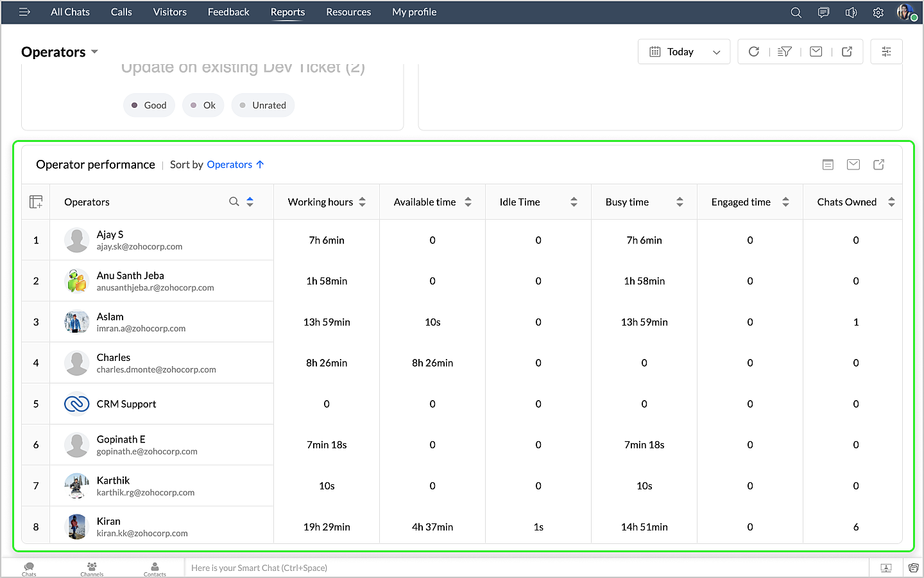The image size is (924, 578).
Task: Switch to the Feedback tab
Action: pyautogui.click(x=228, y=12)
